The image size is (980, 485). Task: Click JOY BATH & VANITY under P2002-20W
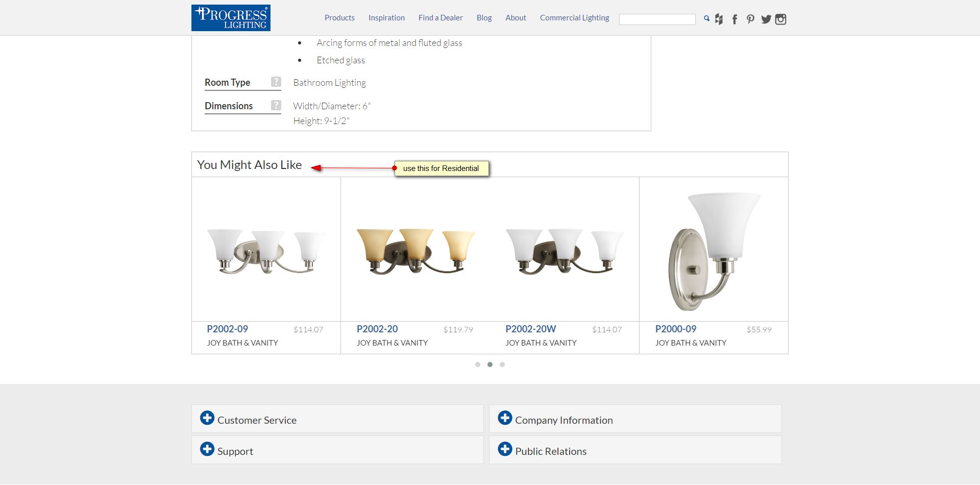click(x=541, y=343)
